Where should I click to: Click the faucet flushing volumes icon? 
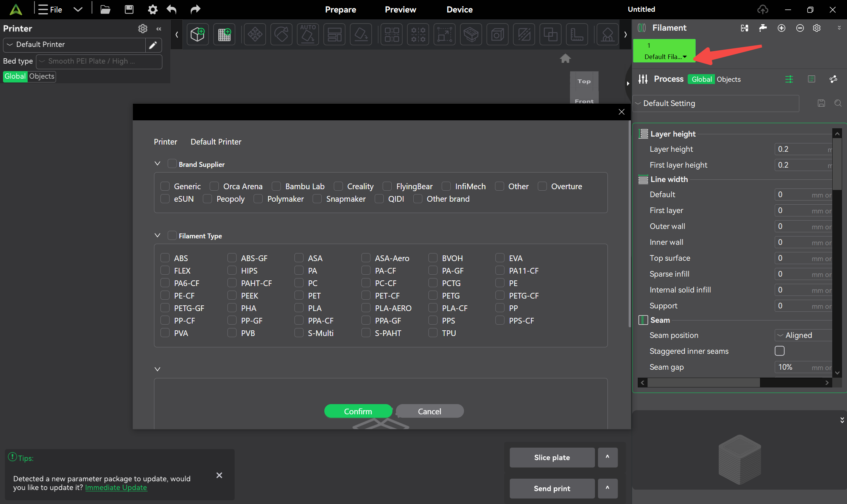pyautogui.click(x=763, y=28)
